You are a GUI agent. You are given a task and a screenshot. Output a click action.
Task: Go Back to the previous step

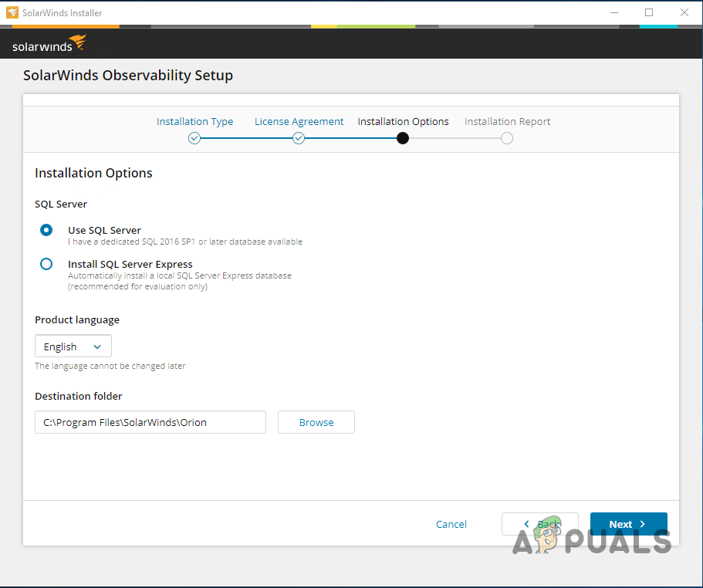(x=540, y=524)
